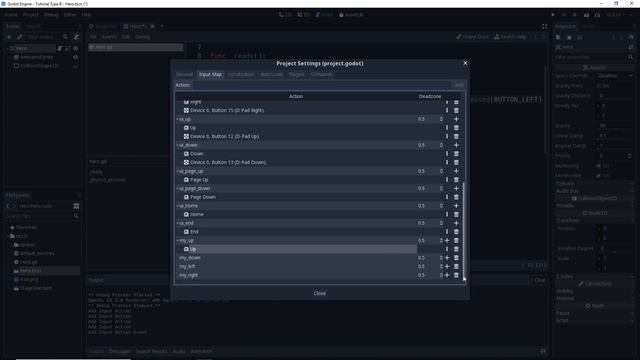
Task: Open the Debugger tab in the bottom panel
Action: coord(119,351)
